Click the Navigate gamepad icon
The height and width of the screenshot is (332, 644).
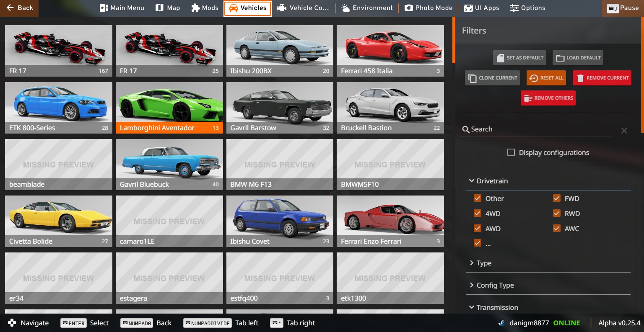[x=12, y=323]
